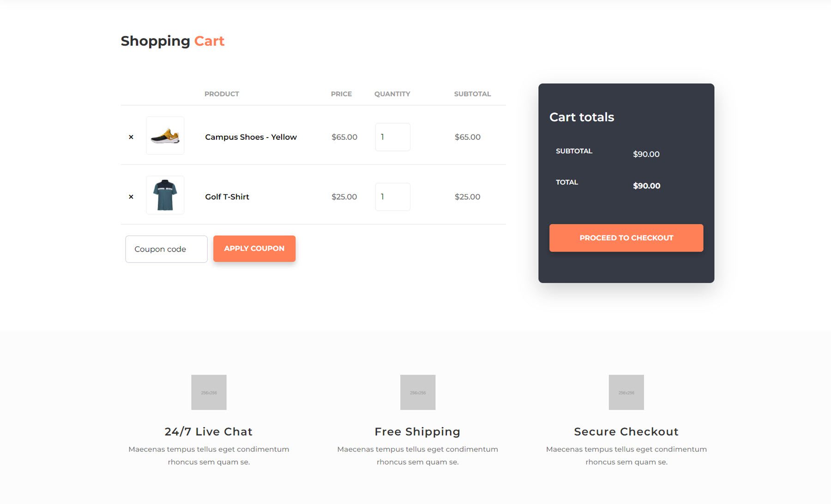This screenshot has height=504, width=831.
Task: Click the SUBTOTAL label in Cart totals
Action: [573, 151]
